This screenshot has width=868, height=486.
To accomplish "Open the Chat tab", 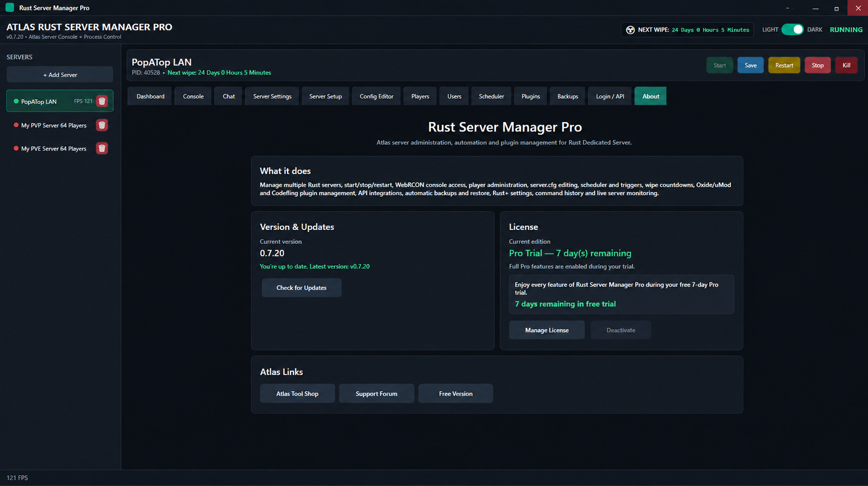I will [228, 96].
